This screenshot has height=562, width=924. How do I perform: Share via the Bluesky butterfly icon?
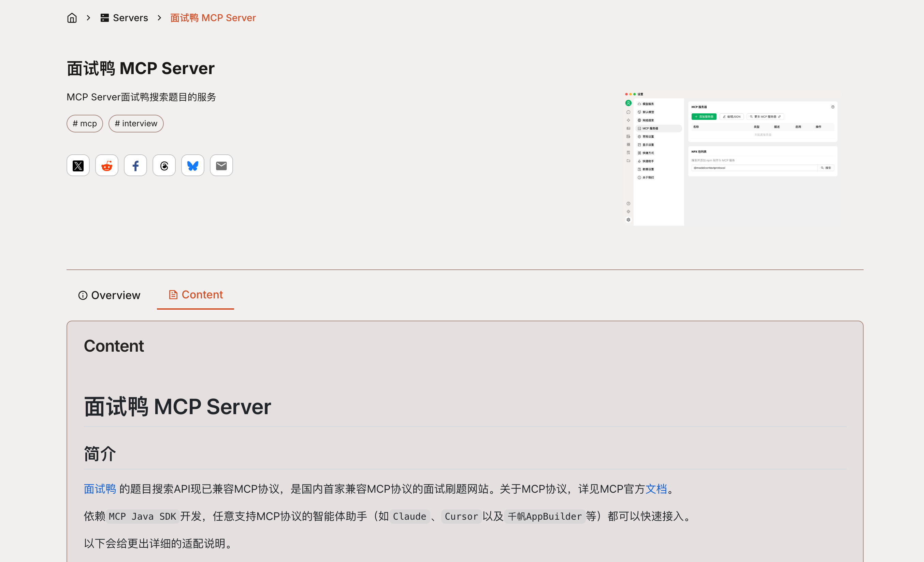[x=193, y=166]
